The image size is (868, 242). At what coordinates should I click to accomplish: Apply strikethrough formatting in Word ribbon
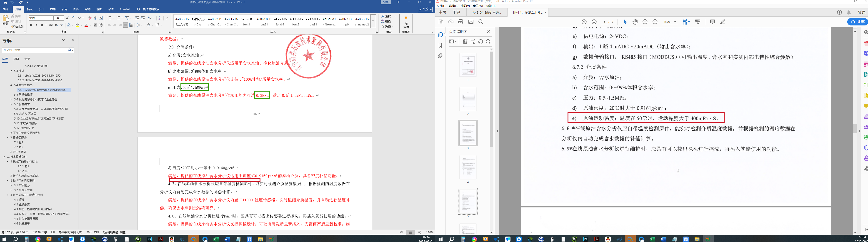pyautogui.click(x=50, y=25)
